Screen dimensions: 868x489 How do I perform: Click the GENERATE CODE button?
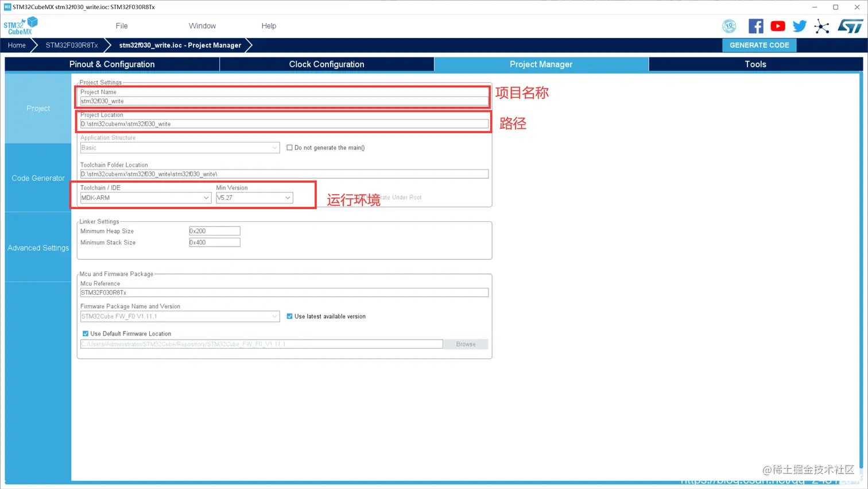point(759,45)
